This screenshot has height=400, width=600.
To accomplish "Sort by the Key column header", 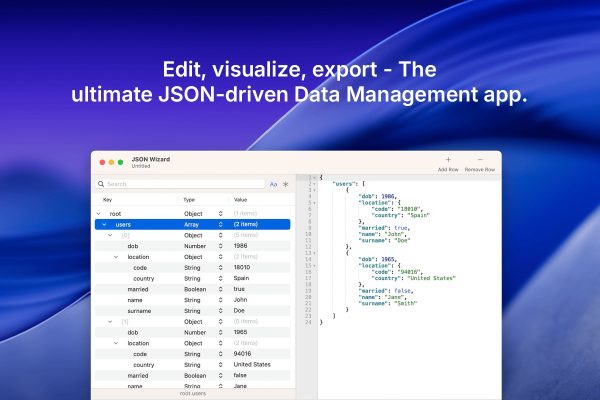I will (108, 200).
